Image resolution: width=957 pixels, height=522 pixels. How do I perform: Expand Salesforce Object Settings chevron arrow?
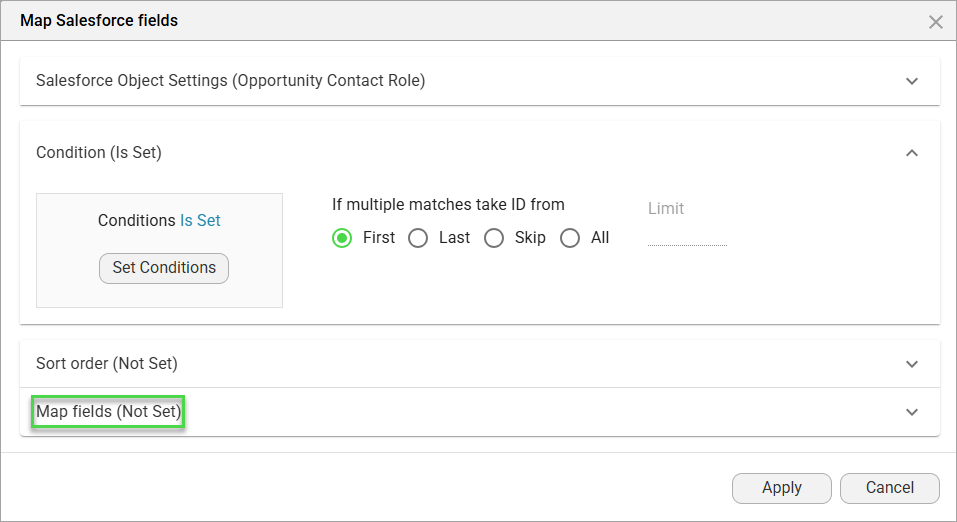point(911,81)
